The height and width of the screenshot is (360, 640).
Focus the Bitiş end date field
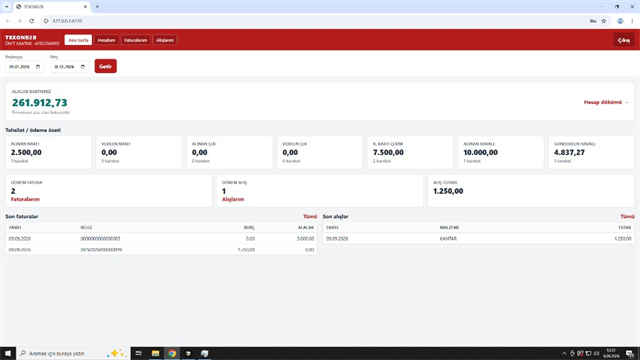click(x=69, y=67)
